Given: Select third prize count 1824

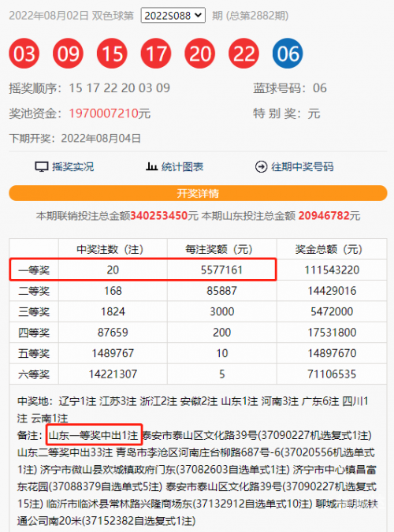Looking at the screenshot, I should point(113,312).
